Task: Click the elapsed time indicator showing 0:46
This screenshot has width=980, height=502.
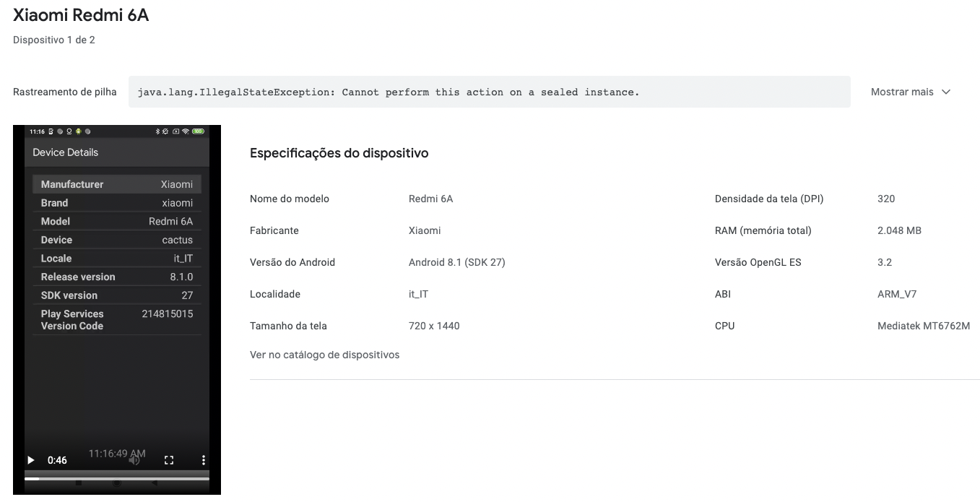Action: coord(56,460)
